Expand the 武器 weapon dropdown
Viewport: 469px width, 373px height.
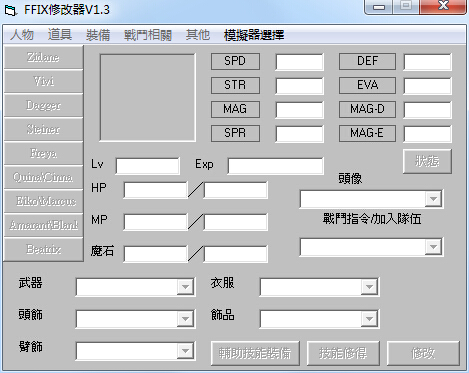pos(185,287)
